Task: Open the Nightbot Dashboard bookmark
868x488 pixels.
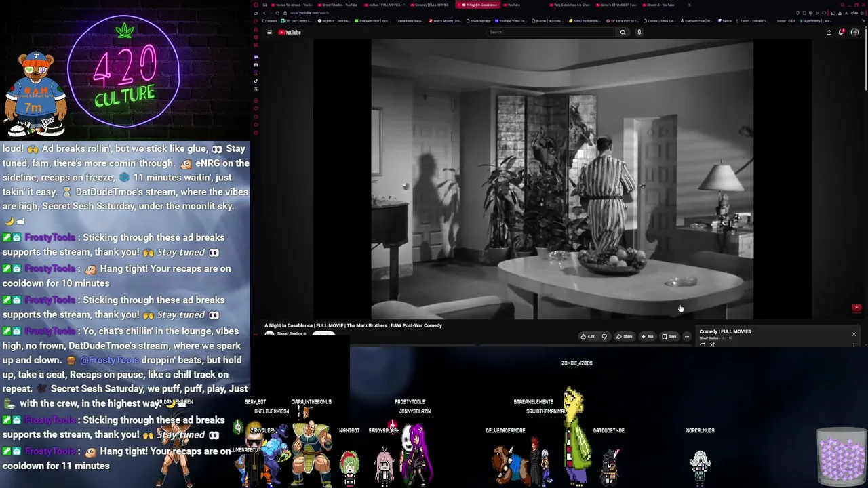Action: (x=335, y=21)
